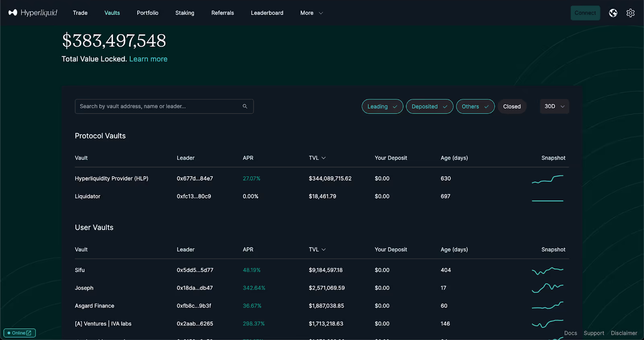Screen dimensions: 644x340
Task: Open the language globe icon
Action: 613,13
